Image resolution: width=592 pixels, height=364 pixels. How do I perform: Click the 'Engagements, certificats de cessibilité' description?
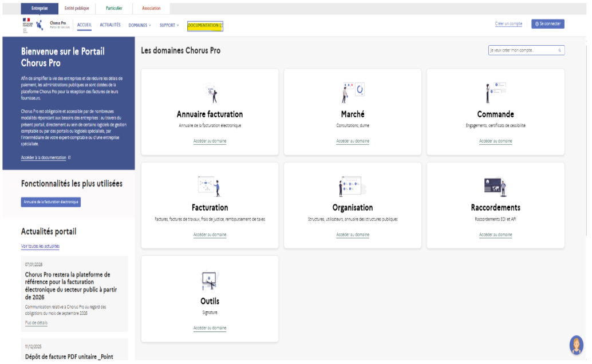coord(495,125)
